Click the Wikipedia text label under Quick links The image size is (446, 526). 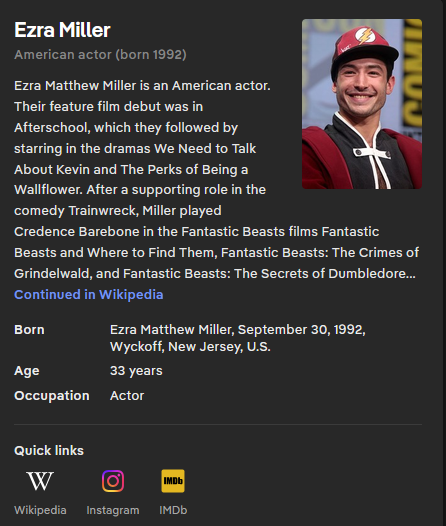[x=40, y=510]
